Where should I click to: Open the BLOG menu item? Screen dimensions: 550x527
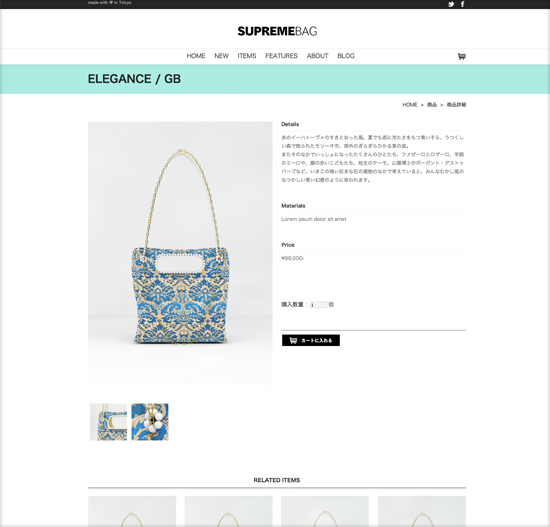[346, 56]
